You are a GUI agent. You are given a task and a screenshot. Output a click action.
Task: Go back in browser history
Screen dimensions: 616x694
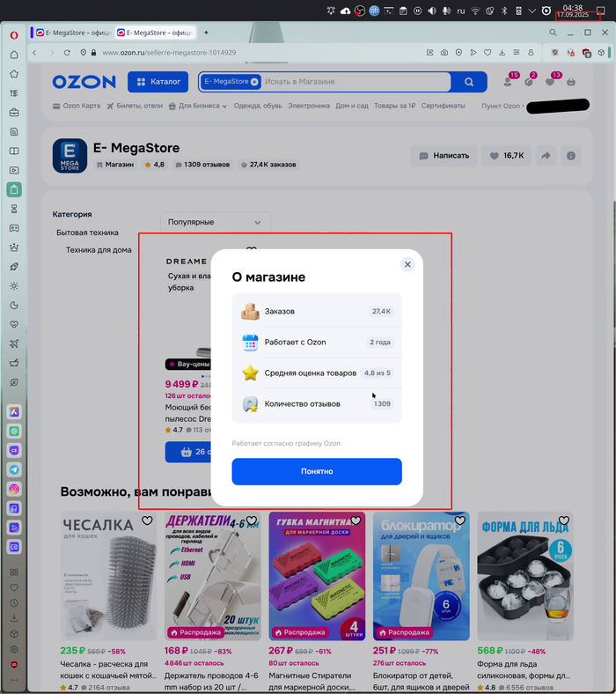pos(34,53)
